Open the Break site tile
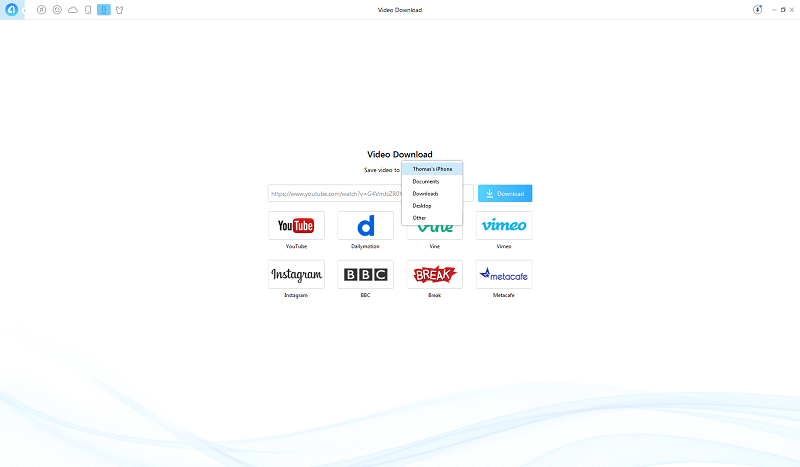The image size is (800, 467). [x=435, y=275]
